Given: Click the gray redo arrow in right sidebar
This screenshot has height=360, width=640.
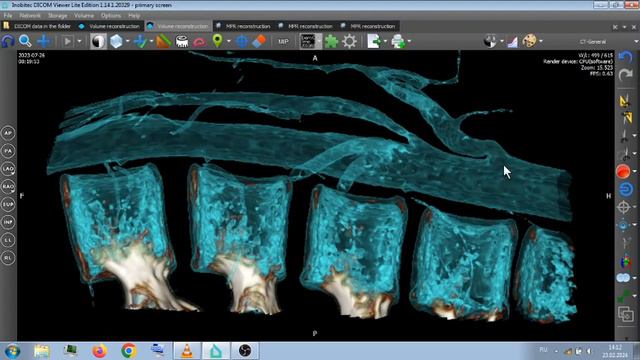Looking at the screenshot, I should tap(625, 75).
